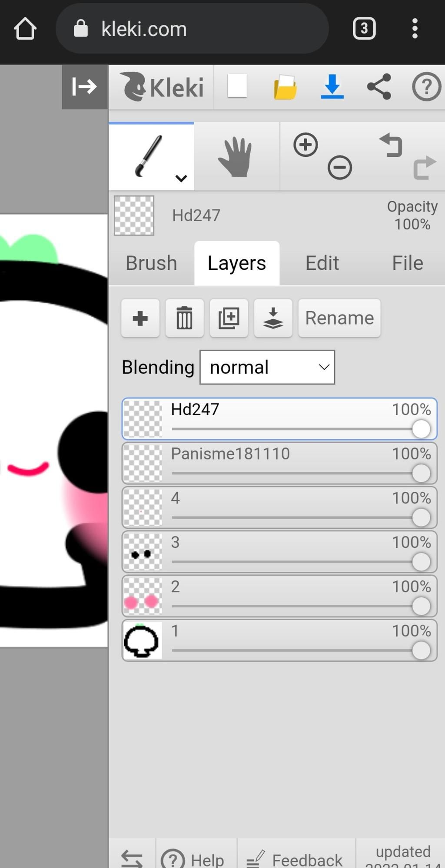Click the Kleki logo
Image resolution: width=445 pixels, height=868 pixels.
163,87
